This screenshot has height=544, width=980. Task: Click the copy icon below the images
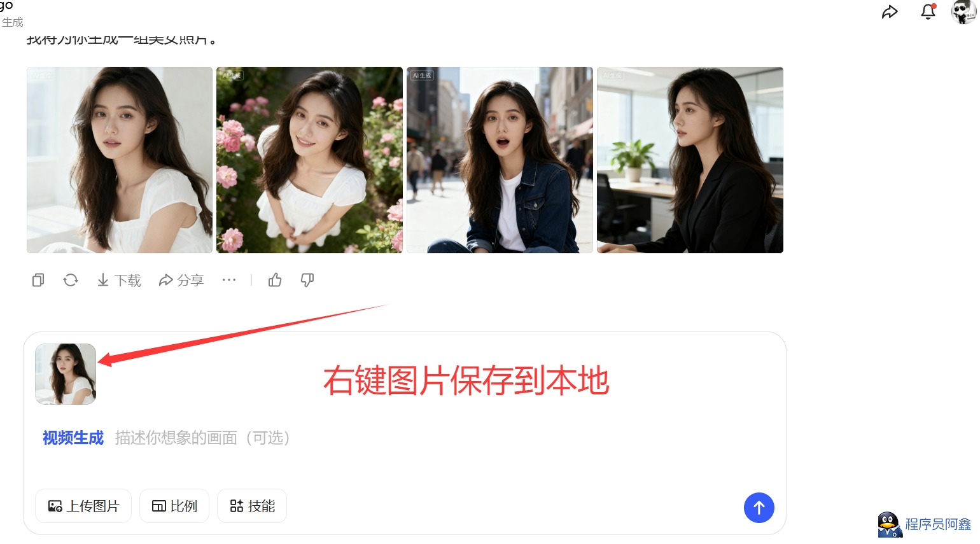click(38, 280)
